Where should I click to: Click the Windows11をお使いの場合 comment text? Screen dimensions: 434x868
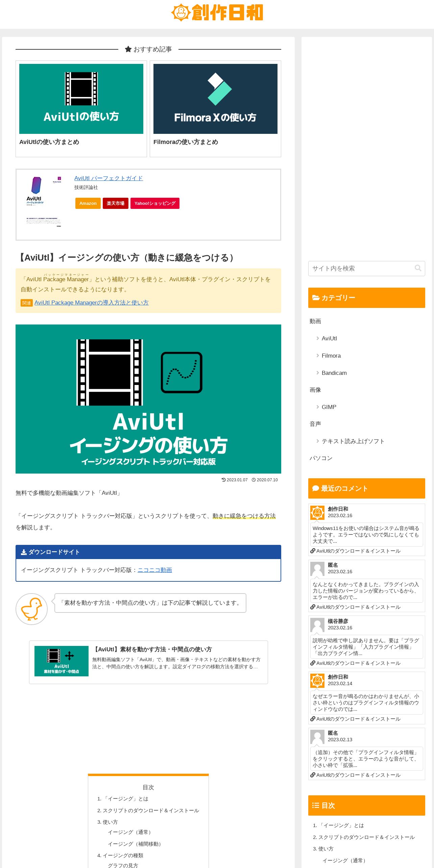click(366, 535)
